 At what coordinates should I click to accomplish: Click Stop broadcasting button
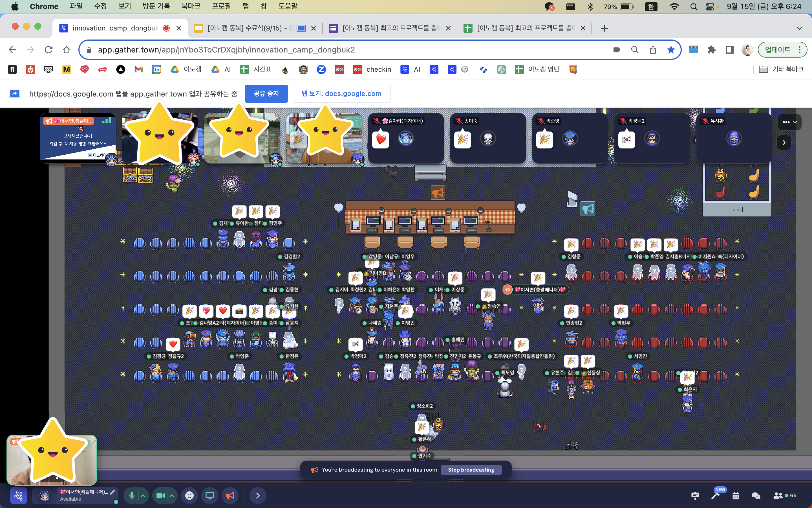pos(471,470)
